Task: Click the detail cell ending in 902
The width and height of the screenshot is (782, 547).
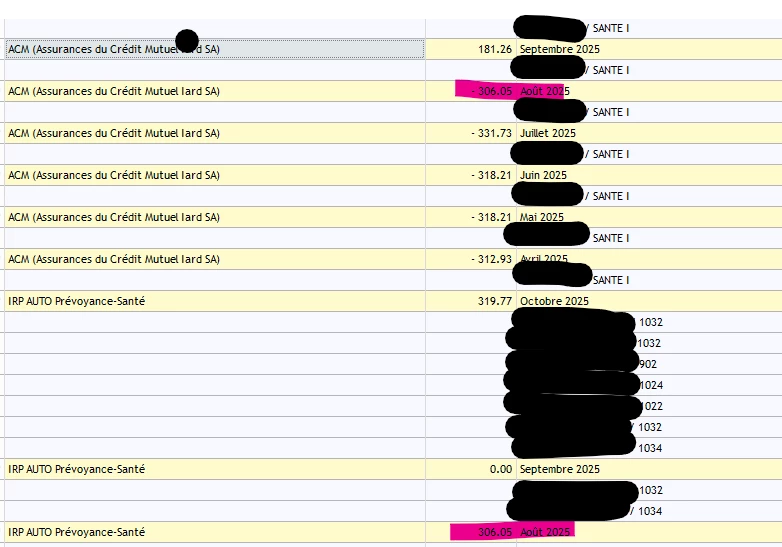Action: (649, 364)
